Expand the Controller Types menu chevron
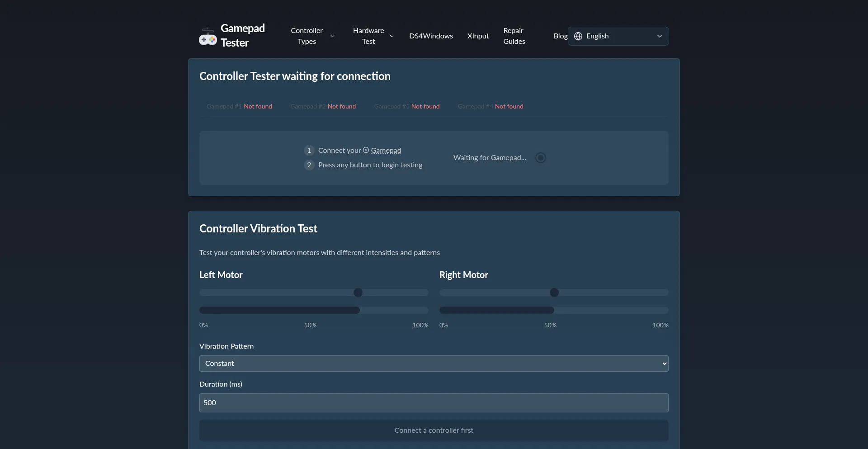 coord(333,36)
